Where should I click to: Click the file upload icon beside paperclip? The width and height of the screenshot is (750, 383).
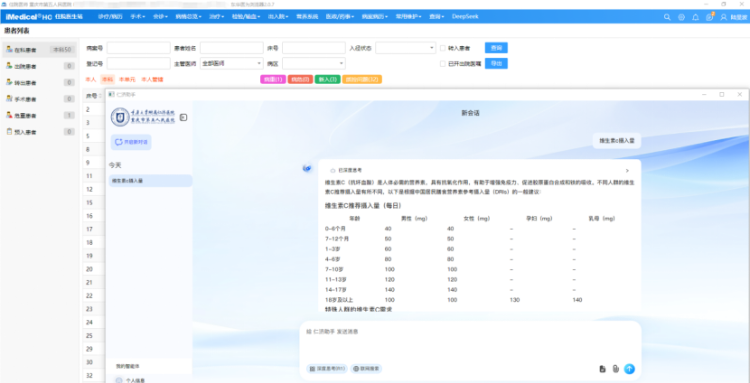coord(603,369)
